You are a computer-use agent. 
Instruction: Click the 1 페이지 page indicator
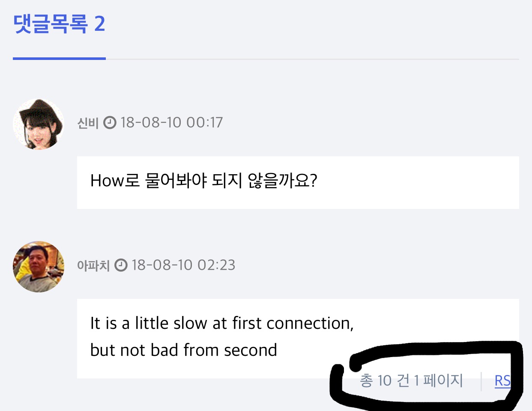(438, 381)
